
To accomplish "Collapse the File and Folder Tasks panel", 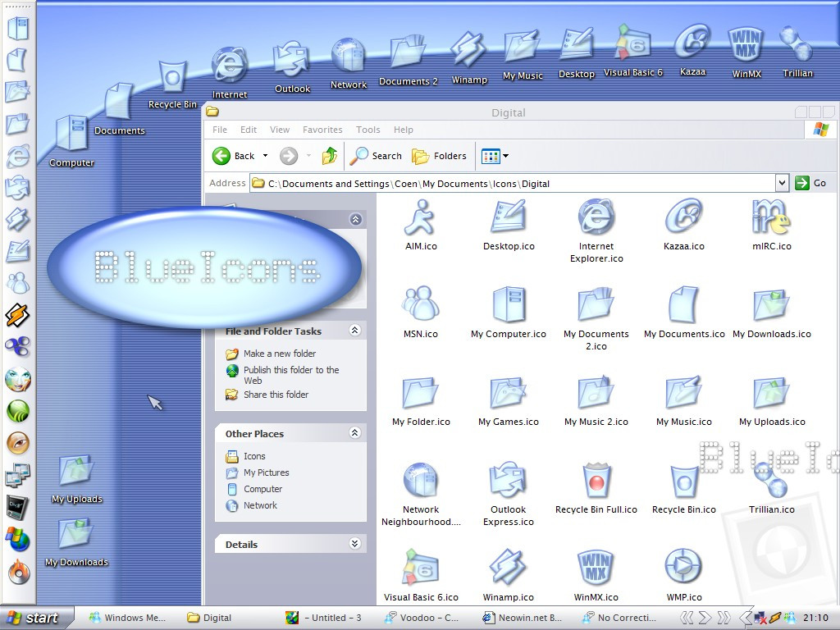I will (x=354, y=330).
